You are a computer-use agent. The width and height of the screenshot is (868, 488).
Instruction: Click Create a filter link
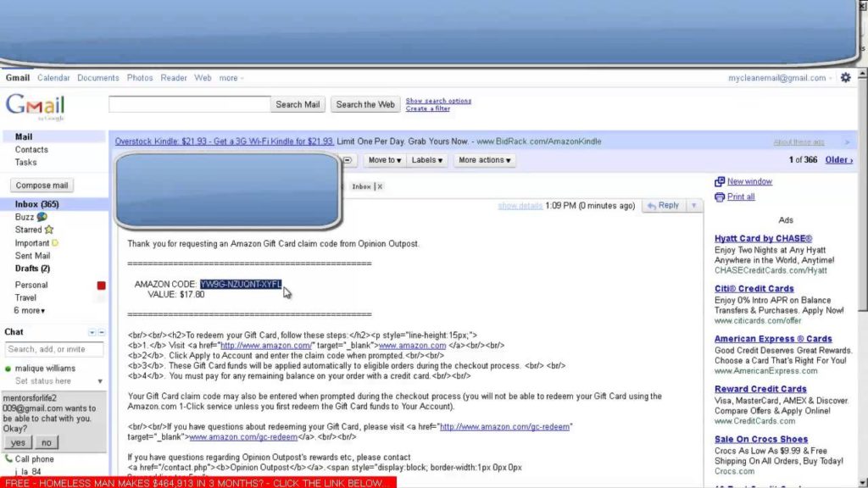pos(427,109)
